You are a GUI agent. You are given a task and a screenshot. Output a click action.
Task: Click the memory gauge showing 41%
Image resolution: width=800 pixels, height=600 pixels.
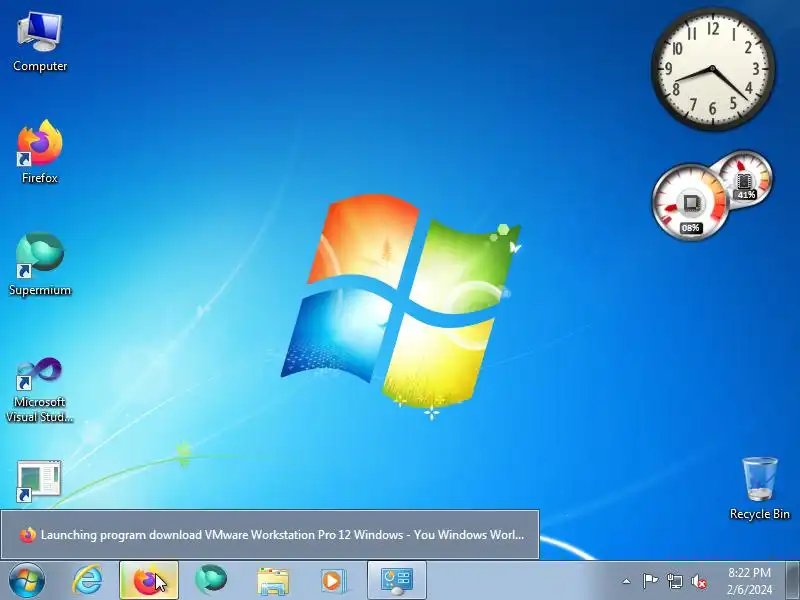pos(744,178)
